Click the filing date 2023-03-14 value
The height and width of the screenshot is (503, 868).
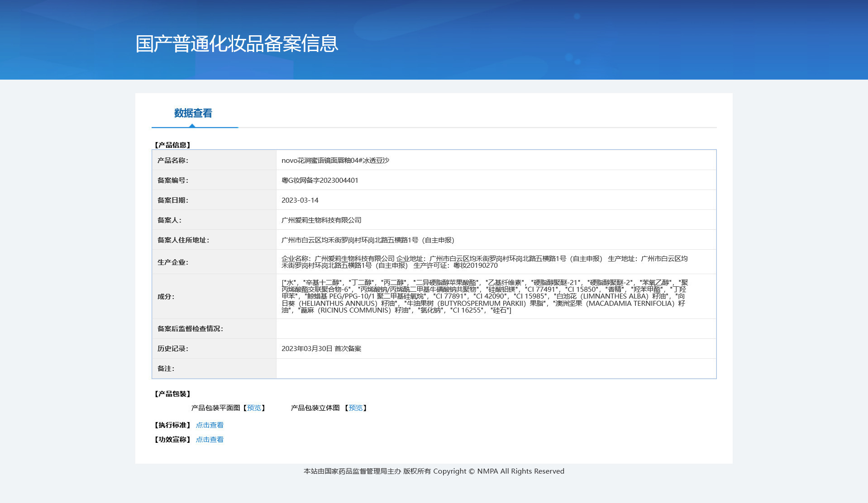(300, 200)
